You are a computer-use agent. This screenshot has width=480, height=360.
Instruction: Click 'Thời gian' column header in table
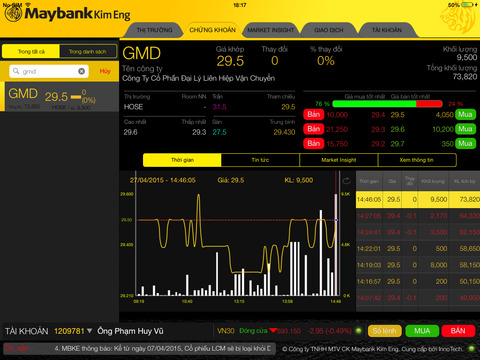369,181
